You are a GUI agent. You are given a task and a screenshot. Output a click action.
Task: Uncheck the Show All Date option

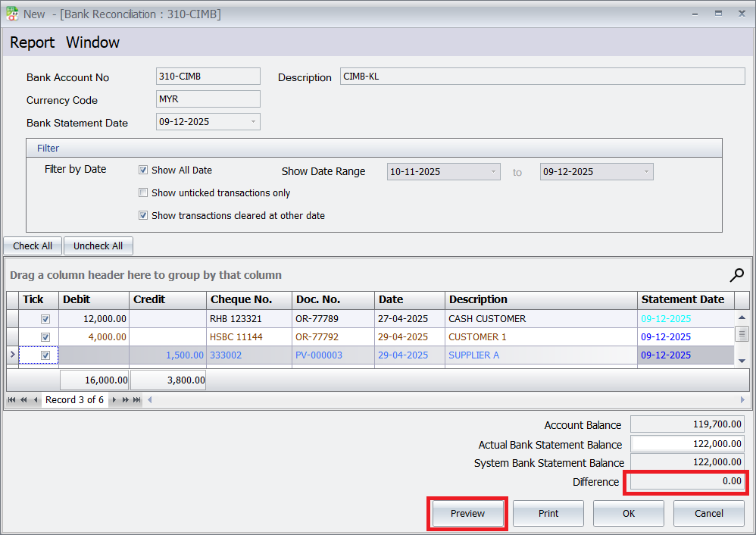[143, 170]
